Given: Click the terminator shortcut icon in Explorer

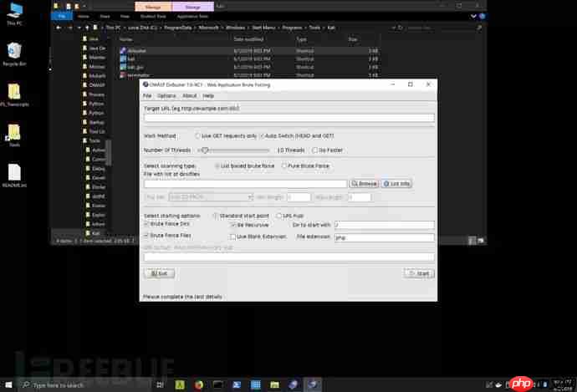Looking at the screenshot, I should coord(123,75).
